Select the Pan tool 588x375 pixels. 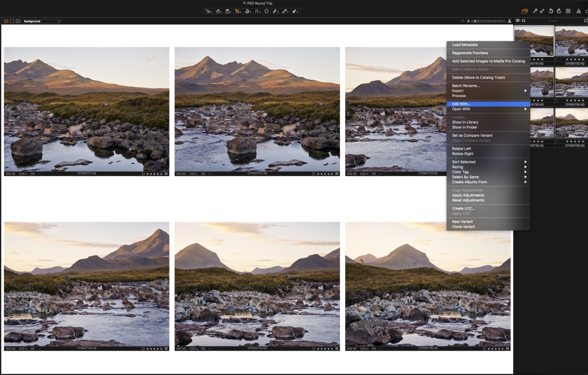(218, 11)
